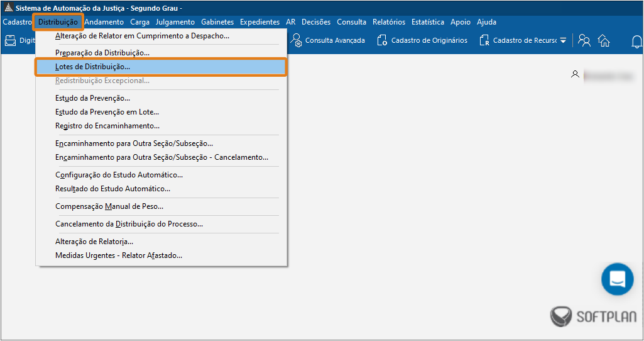
Task: Open the Distribuição menu
Action: [x=58, y=22]
